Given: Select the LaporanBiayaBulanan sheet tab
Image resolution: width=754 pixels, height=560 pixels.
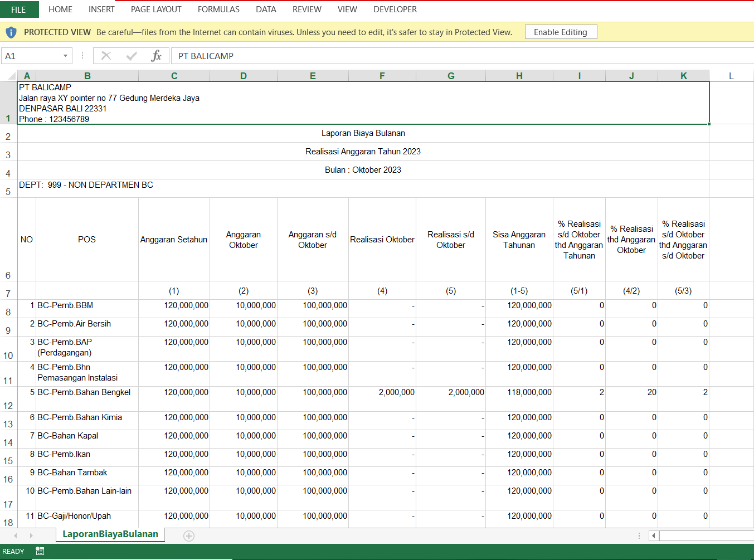Looking at the screenshot, I should [110, 534].
